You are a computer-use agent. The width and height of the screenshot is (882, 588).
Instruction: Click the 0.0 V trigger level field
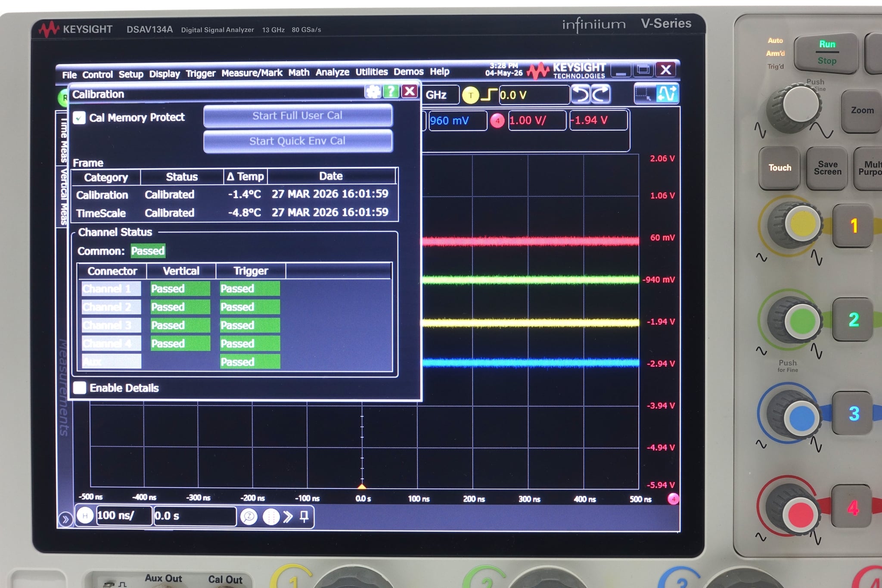pos(534,95)
